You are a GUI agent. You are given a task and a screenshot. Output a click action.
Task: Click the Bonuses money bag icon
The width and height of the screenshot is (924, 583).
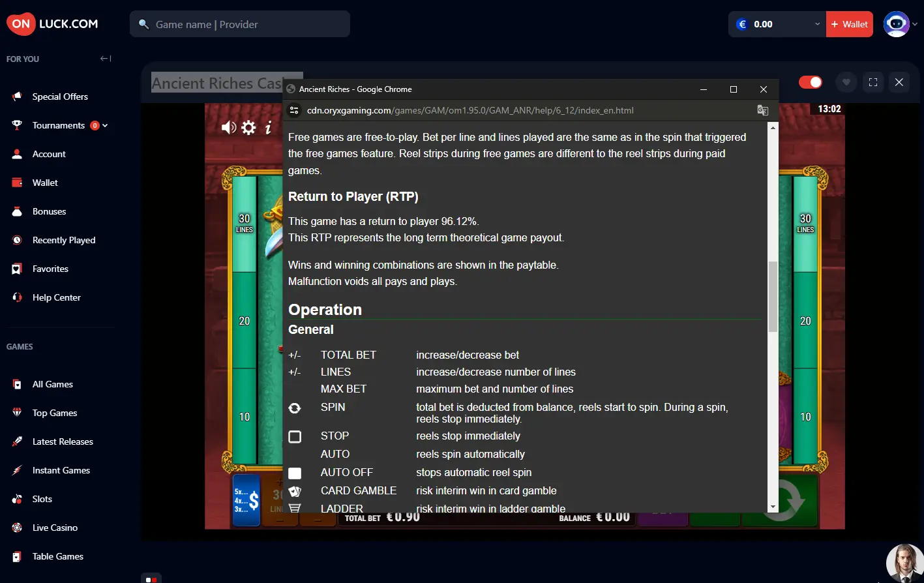pos(18,211)
